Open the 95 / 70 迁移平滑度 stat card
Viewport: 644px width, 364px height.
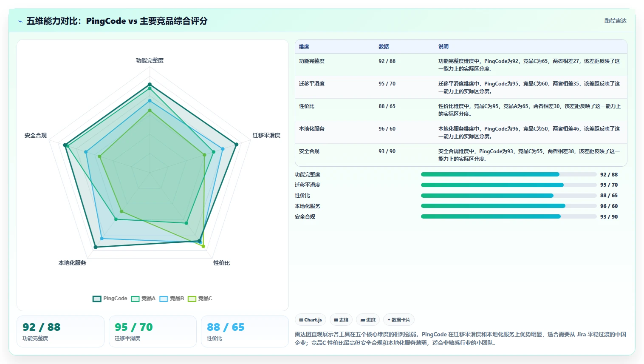coord(153,331)
